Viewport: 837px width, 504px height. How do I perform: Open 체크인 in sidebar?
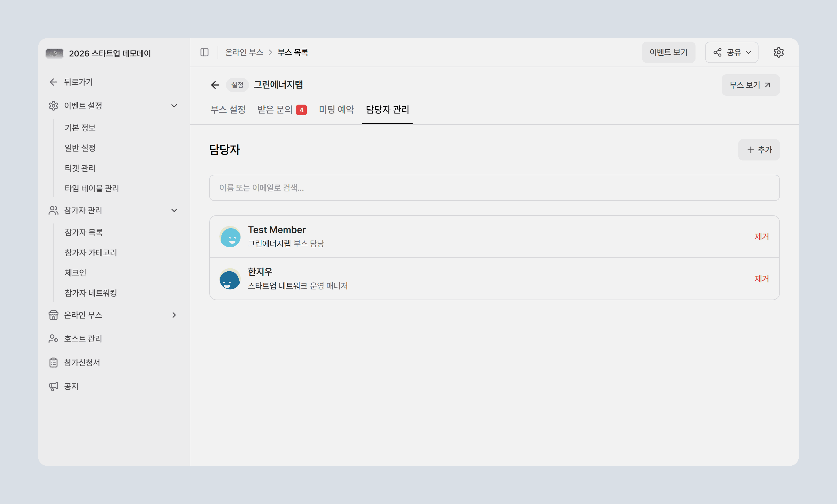click(75, 273)
